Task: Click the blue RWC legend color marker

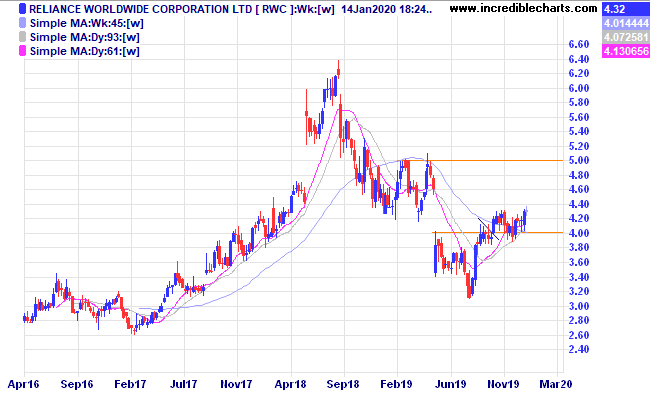Action: click(x=22, y=9)
